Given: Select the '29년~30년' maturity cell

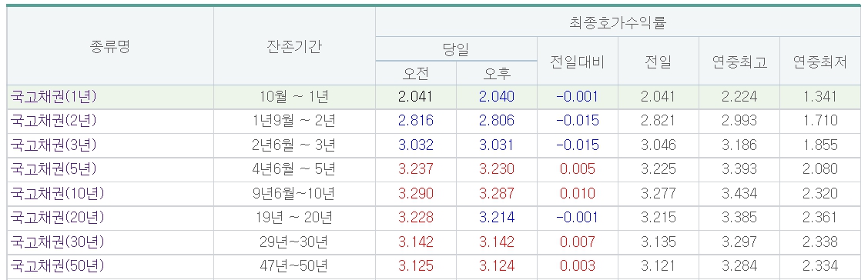Looking at the screenshot, I should [x=294, y=242].
